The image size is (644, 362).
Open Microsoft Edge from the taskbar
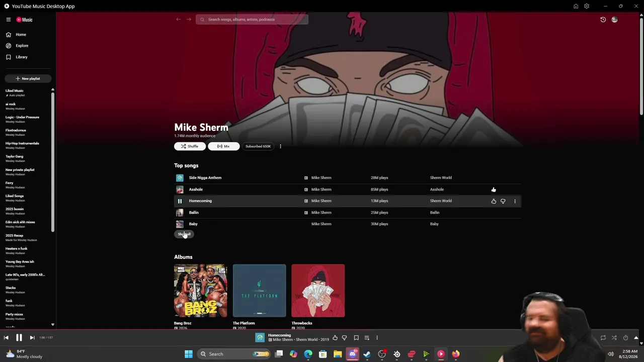pos(308,354)
